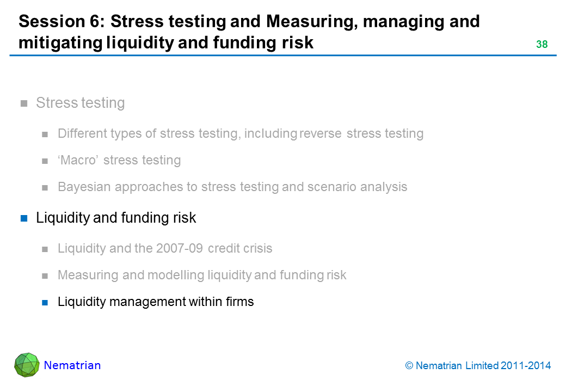Click the blue bullet beside Liquidity management within firms
Image resolution: width=566 pixels, height=392 pixels.
[x=46, y=302]
